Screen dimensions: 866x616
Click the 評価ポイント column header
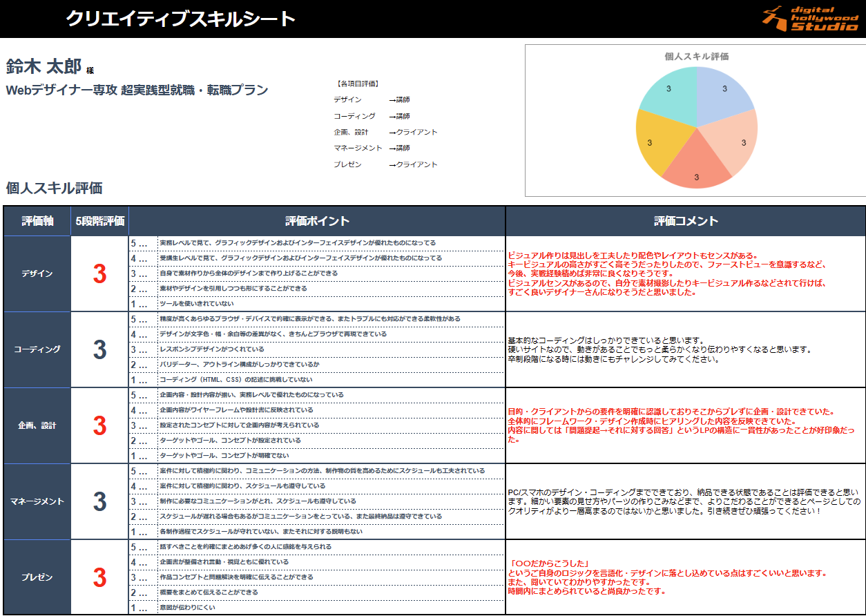[x=317, y=221]
